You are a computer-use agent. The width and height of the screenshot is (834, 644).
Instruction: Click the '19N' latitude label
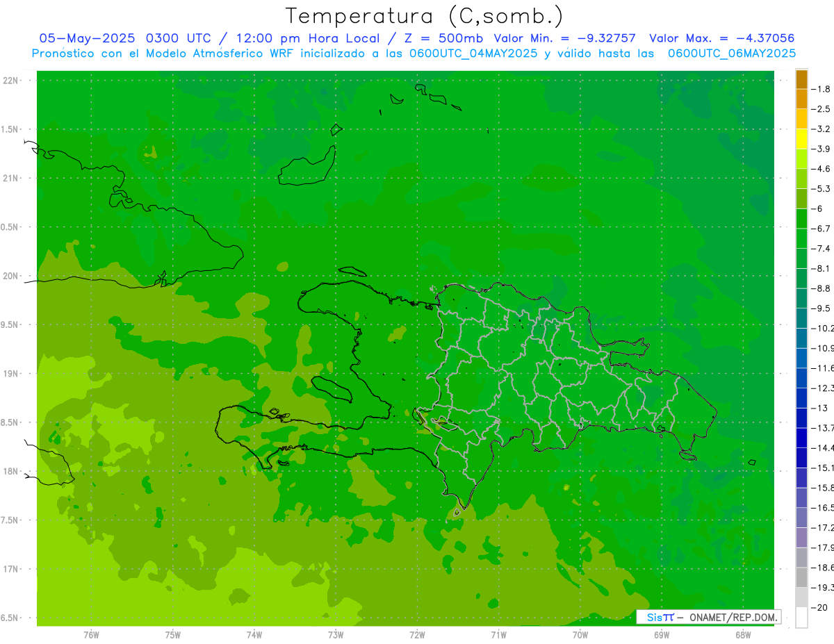coord(10,373)
